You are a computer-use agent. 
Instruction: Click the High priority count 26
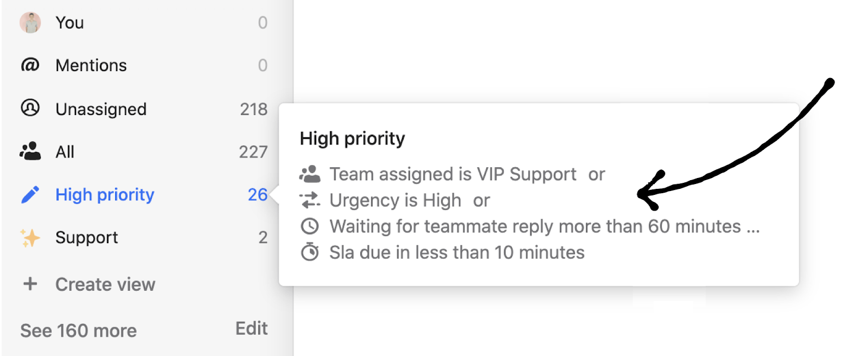(x=257, y=195)
